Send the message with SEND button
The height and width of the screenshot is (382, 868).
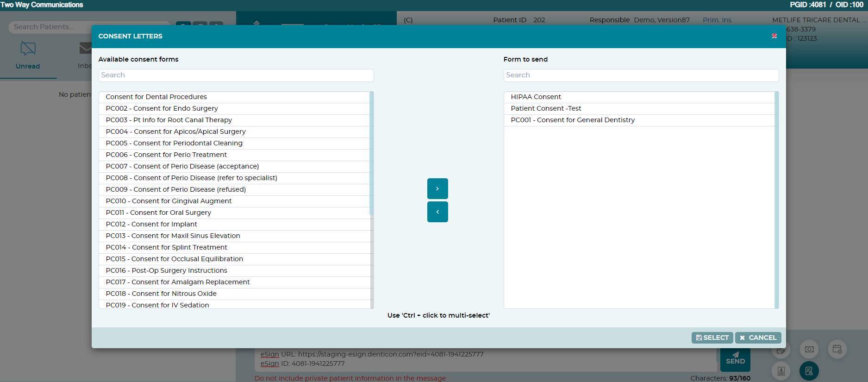735,359
